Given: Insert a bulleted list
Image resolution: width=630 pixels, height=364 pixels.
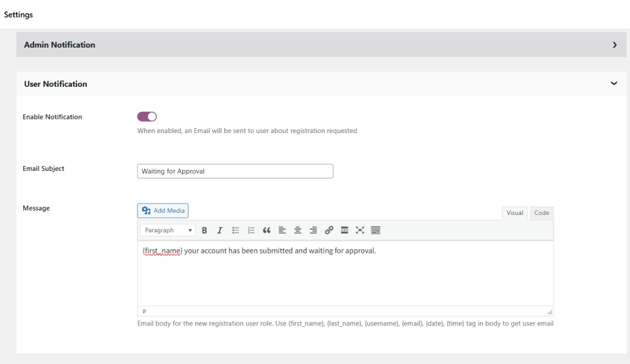Looking at the screenshot, I should pos(236,230).
